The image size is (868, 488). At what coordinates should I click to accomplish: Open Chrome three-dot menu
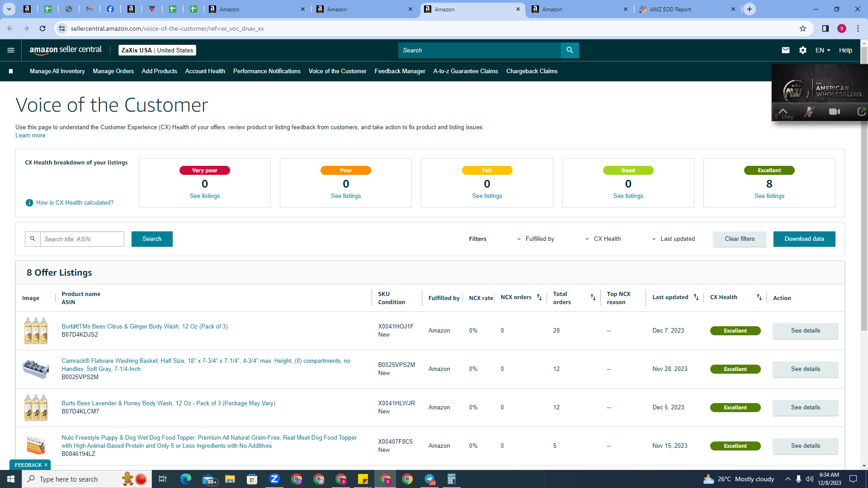click(x=858, y=28)
